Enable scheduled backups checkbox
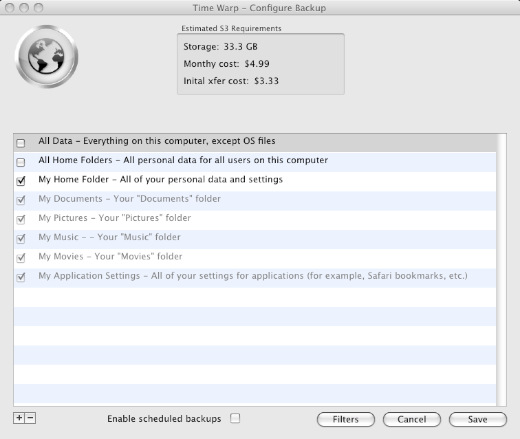Screen dimensions: 520x439 [x=235, y=418]
